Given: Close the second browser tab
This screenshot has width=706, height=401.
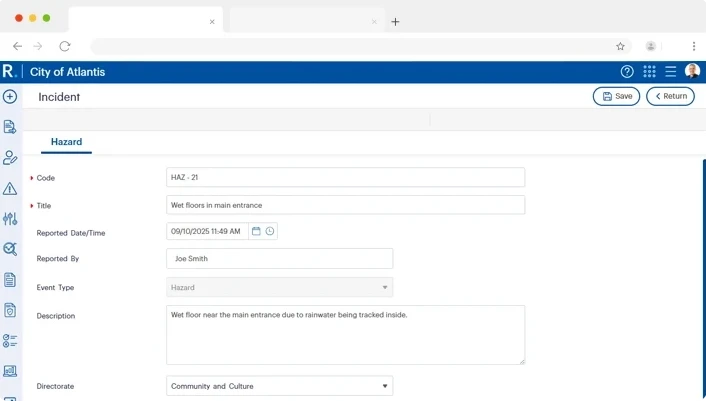Looking at the screenshot, I should (x=374, y=22).
